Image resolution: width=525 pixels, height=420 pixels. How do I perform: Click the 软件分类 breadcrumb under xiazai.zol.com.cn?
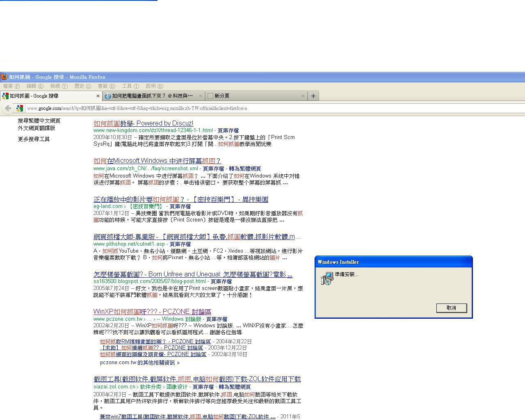[x=151, y=387]
